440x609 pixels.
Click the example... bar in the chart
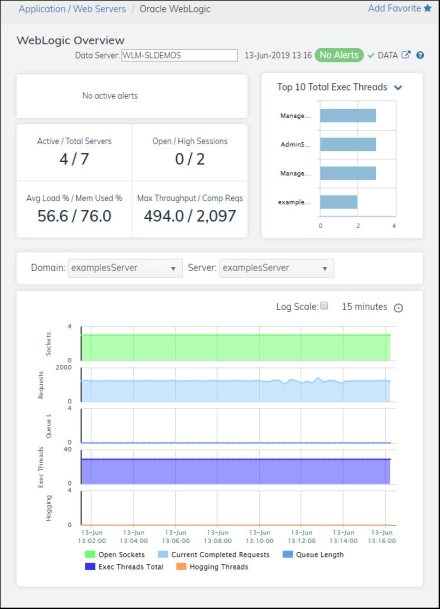pyautogui.click(x=339, y=202)
